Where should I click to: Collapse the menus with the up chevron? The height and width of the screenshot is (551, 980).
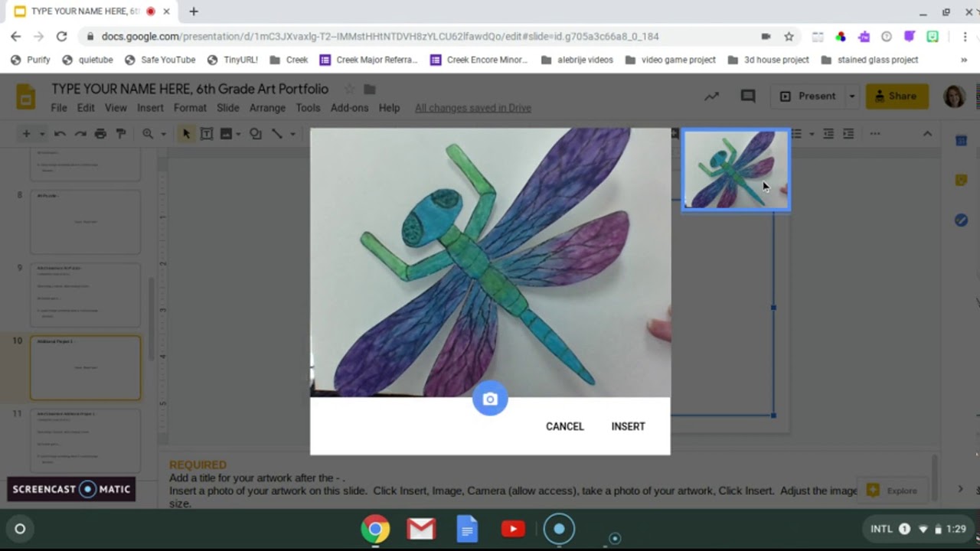(927, 134)
